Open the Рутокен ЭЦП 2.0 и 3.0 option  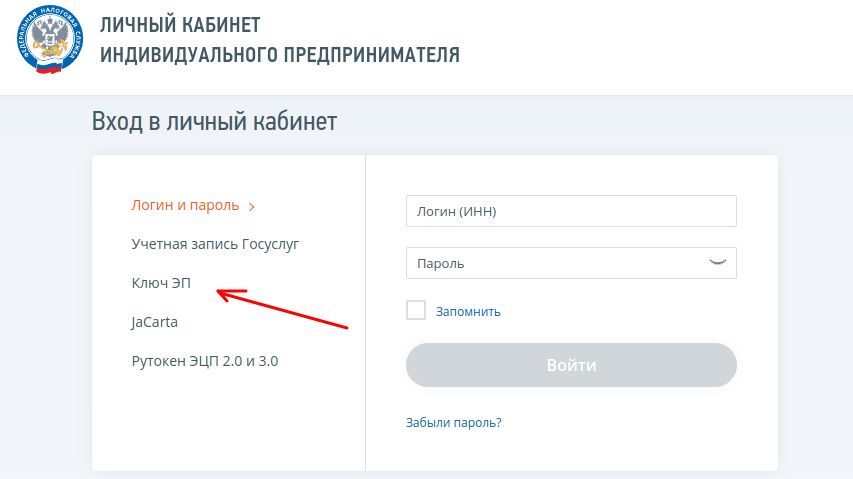204,361
